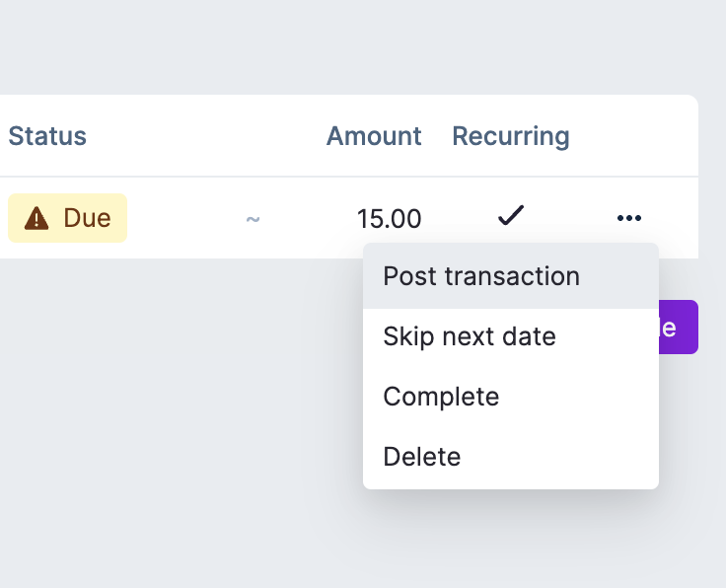This screenshot has height=588, width=726.
Task: Select Skip next date menu entry
Action: [x=470, y=336]
